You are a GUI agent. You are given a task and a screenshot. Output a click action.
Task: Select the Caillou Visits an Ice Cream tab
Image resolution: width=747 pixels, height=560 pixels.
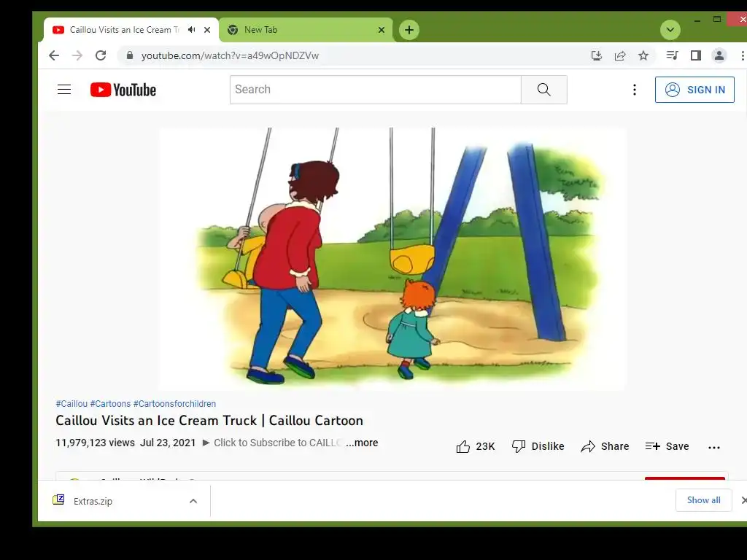coord(131,29)
